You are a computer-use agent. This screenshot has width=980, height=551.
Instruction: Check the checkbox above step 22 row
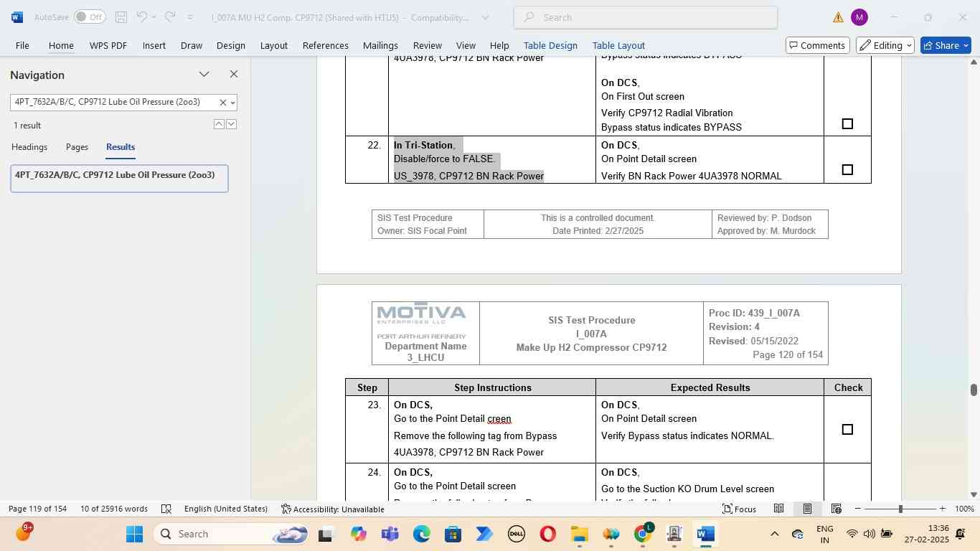[x=847, y=124]
